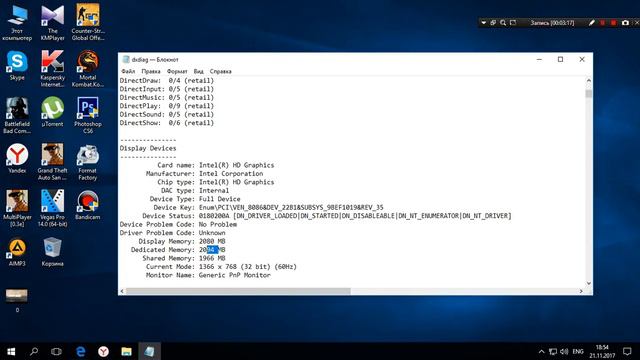Click the 'Shared Memory: 1966 MB' line
Viewport: 640px width, 360px height.
click(184, 258)
